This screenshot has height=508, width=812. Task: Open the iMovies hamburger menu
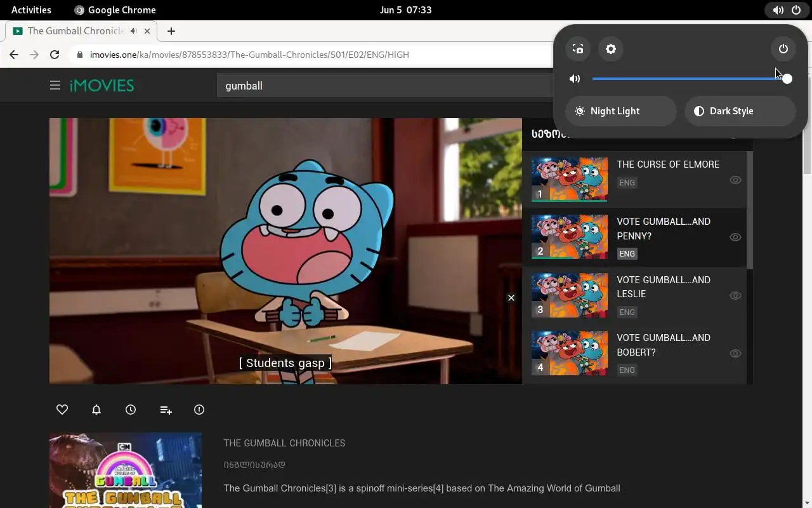55,85
